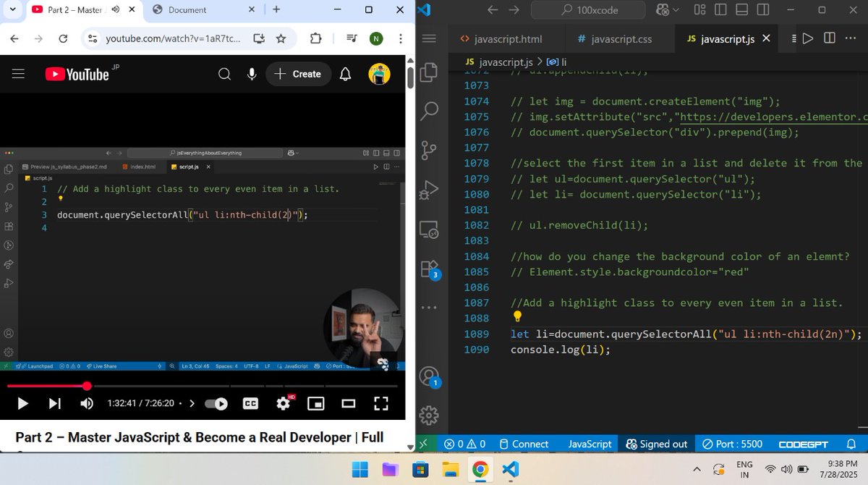Screen dimensions: 868x485
Task: Open the Run and Debug view
Action: tap(429, 190)
